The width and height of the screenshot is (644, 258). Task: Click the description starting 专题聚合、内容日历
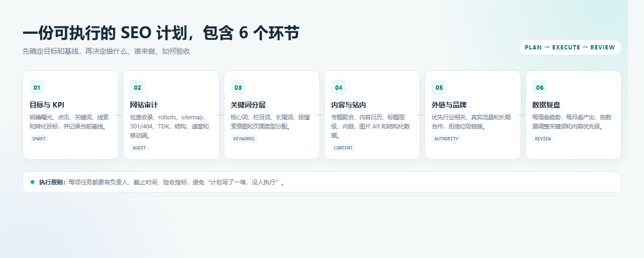371,126
